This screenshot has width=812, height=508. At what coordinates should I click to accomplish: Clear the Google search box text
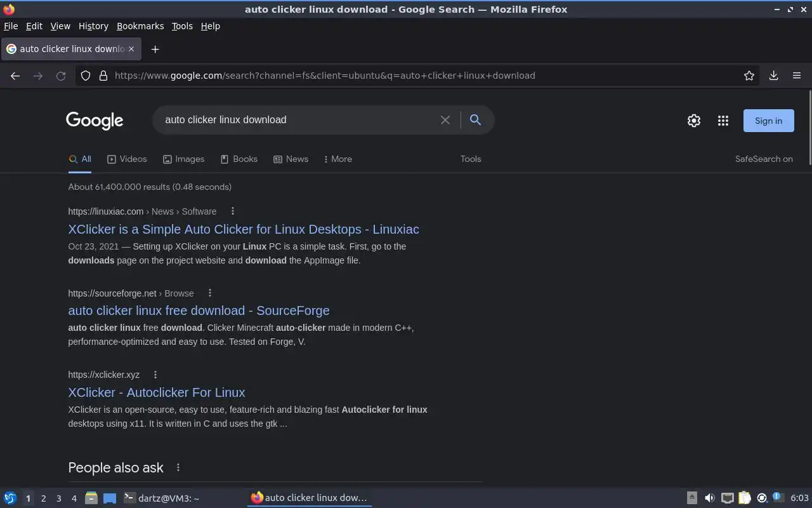[x=445, y=120]
